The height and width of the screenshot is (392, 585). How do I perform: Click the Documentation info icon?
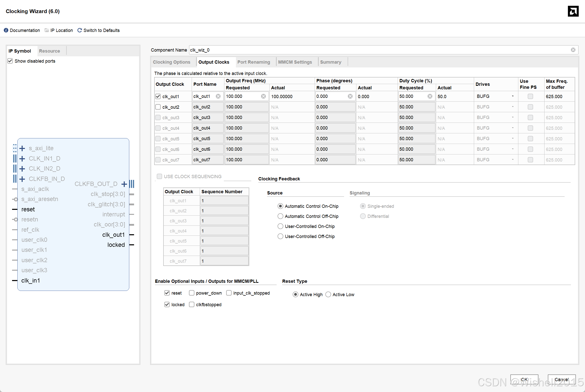click(6, 30)
